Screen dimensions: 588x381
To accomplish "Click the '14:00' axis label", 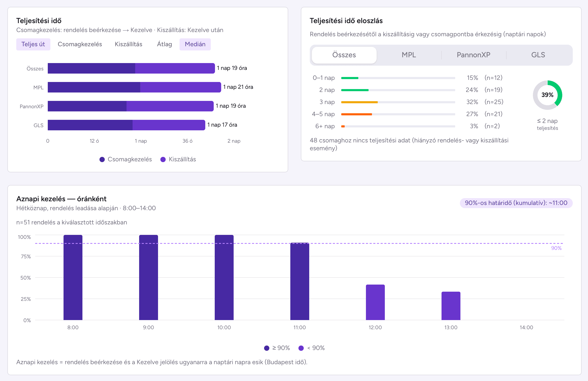I will 526,327.
